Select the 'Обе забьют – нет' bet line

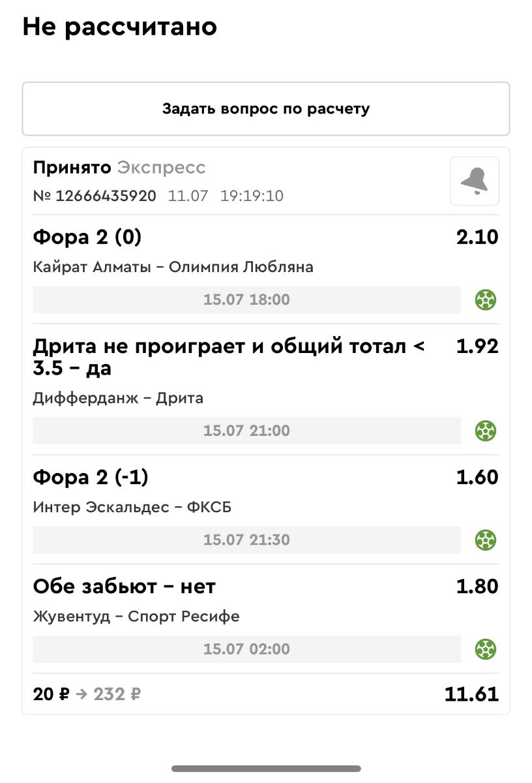pyautogui.click(x=124, y=587)
